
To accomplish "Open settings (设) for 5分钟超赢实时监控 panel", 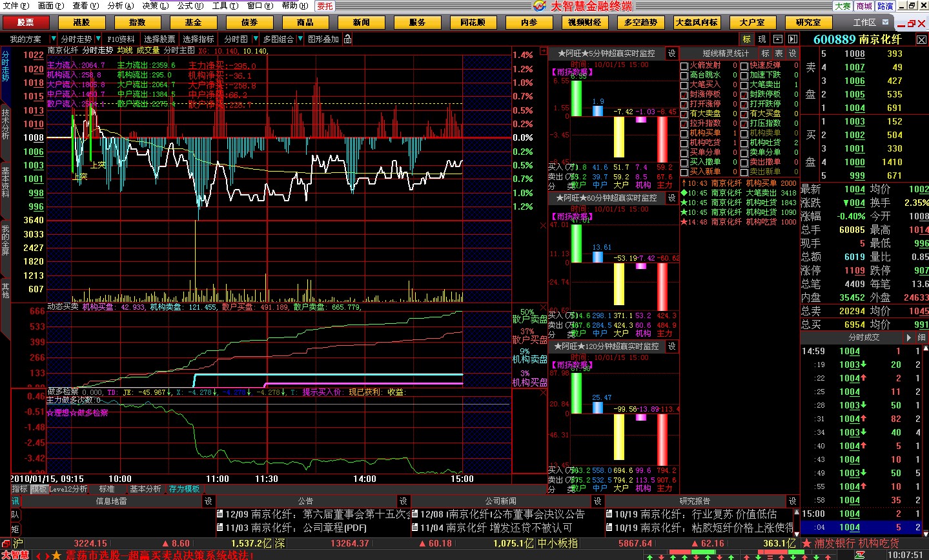I will point(671,54).
